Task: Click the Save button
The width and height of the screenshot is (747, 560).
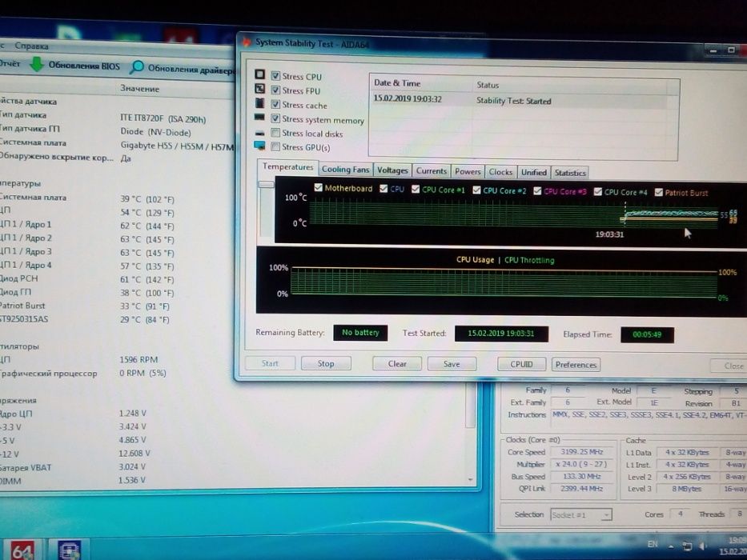Action: point(452,364)
